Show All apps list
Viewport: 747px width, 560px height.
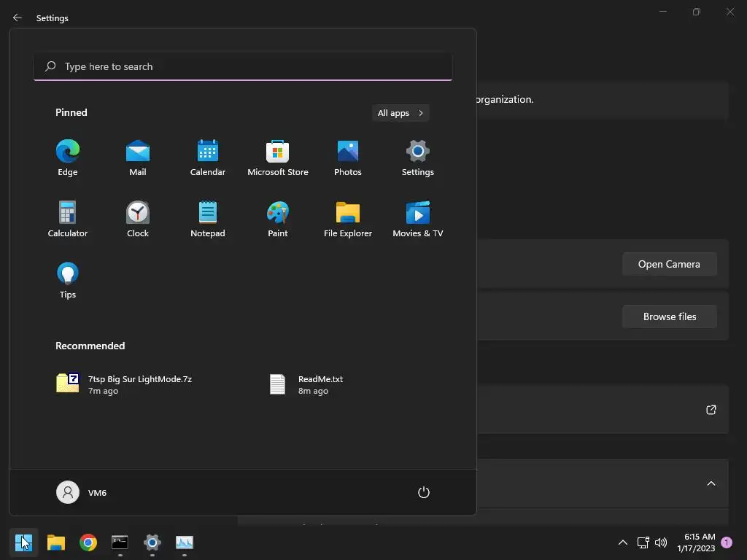[400, 113]
